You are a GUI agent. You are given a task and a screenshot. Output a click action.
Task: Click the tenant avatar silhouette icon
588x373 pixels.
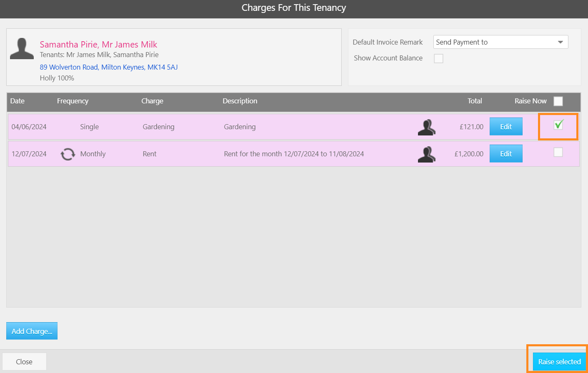(x=22, y=48)
